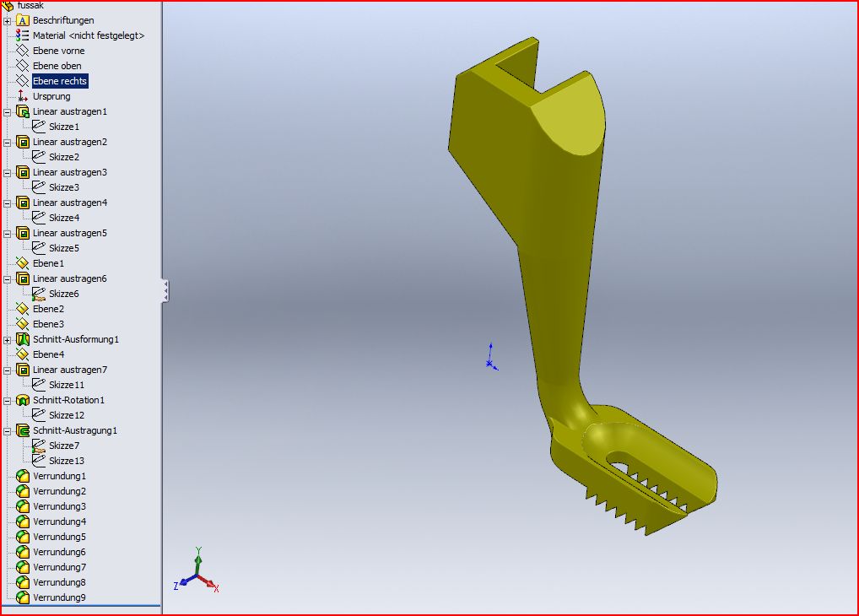Click the Ursprung origin icon
859x616 pixels.
pyautogui.click(x=23, y=96)
